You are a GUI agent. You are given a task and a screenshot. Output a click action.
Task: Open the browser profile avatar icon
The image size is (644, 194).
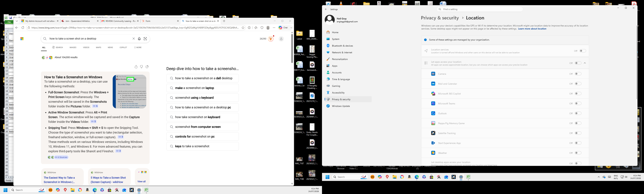click(268, 28)
